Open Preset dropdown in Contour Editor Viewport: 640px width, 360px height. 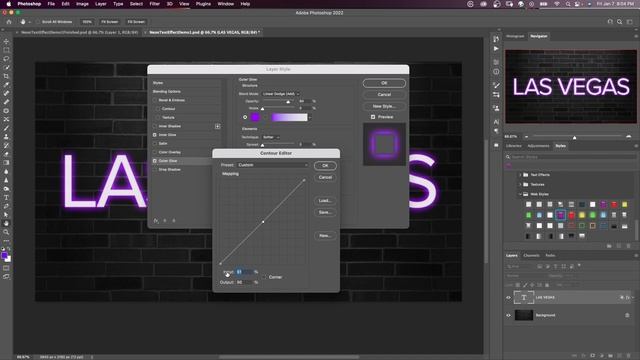point(273,165)
